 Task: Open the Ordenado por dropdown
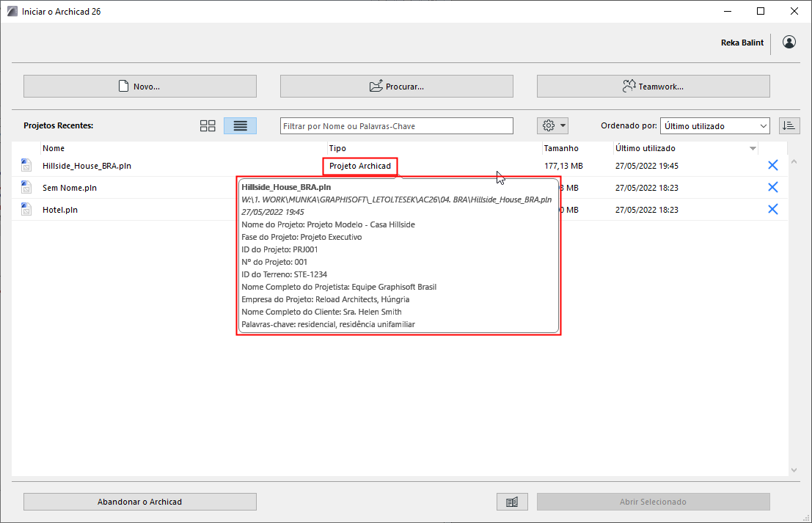click(714, 126)
